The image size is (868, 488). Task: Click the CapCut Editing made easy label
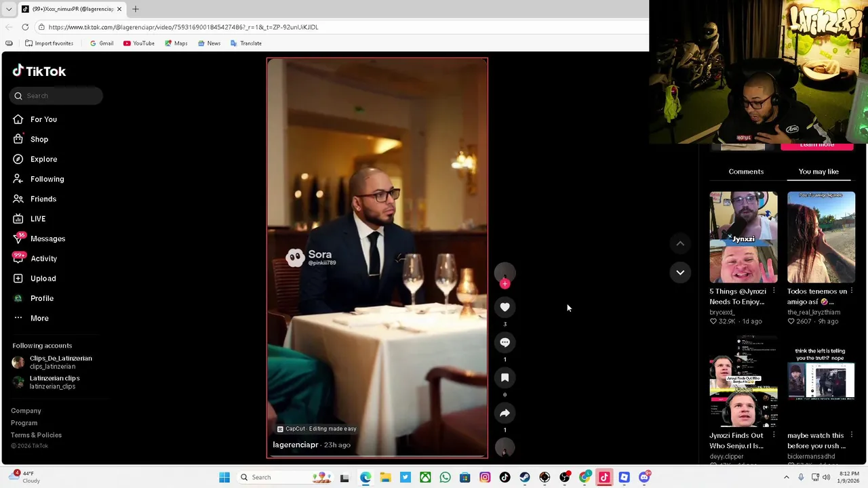point(317,428)
